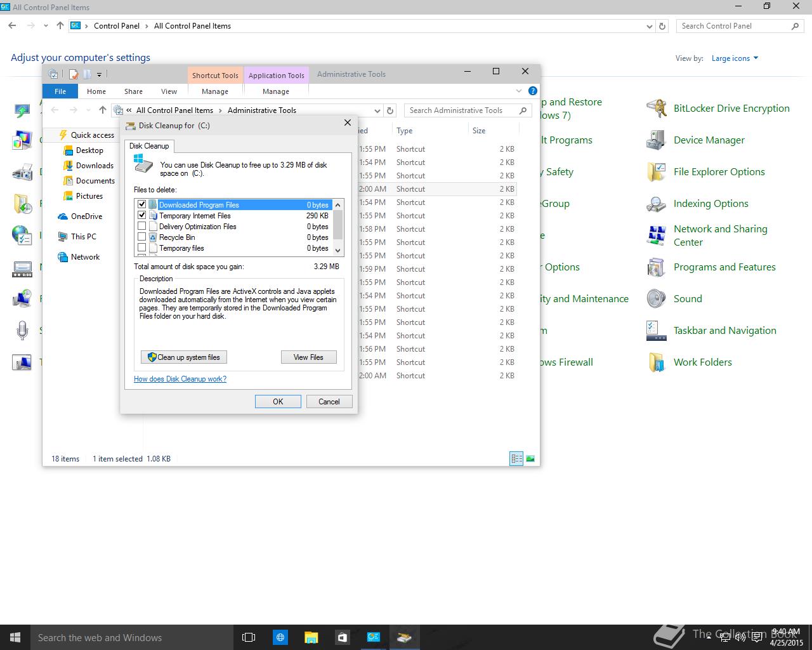
Task: Open Indexing Options icon
Action: (657, 204)
